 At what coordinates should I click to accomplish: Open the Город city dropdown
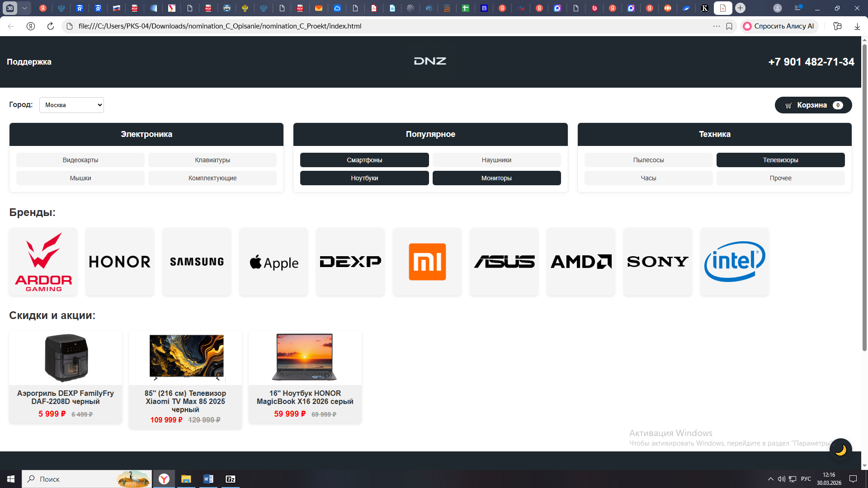point(71,105)
